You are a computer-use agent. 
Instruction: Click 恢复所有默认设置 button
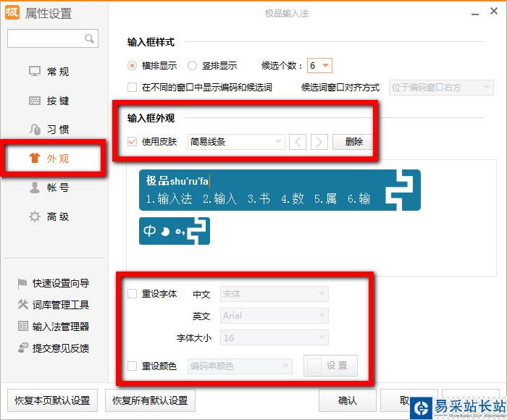[x=150, y=400]
